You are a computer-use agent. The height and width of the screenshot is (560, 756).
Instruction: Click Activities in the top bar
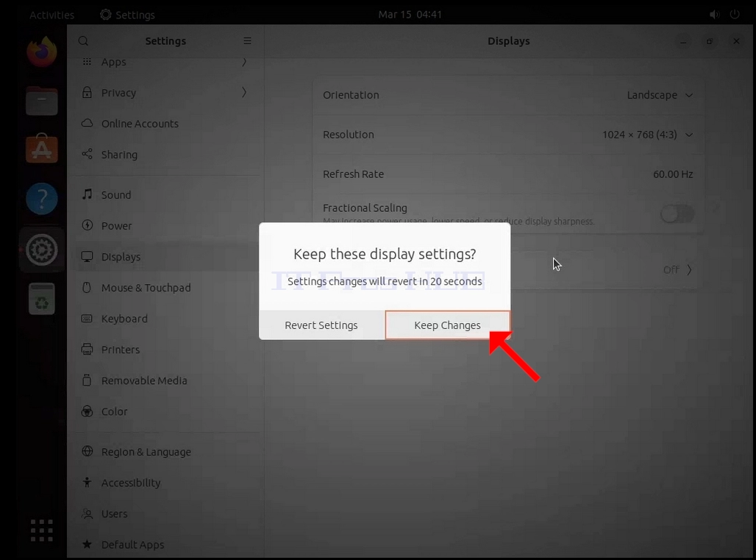point(52,15)
